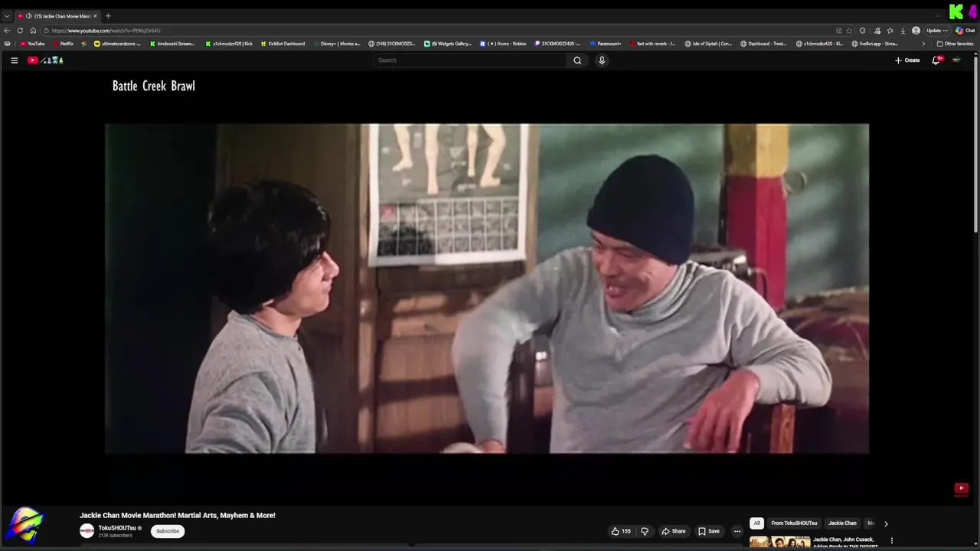Open the Home - Roblox bookmark
Image resolution: width=980 pixels, height=551 pixels.
click(x=503, y=44)
